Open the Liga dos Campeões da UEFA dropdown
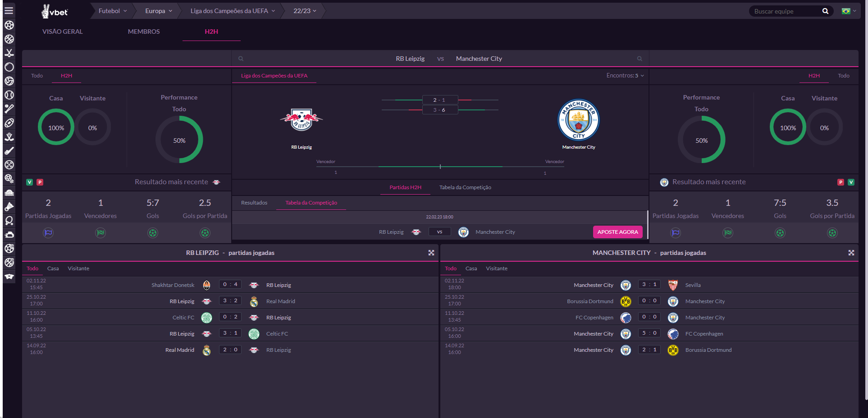This screenshot has height=418, width=868. (x=233, y=11)
